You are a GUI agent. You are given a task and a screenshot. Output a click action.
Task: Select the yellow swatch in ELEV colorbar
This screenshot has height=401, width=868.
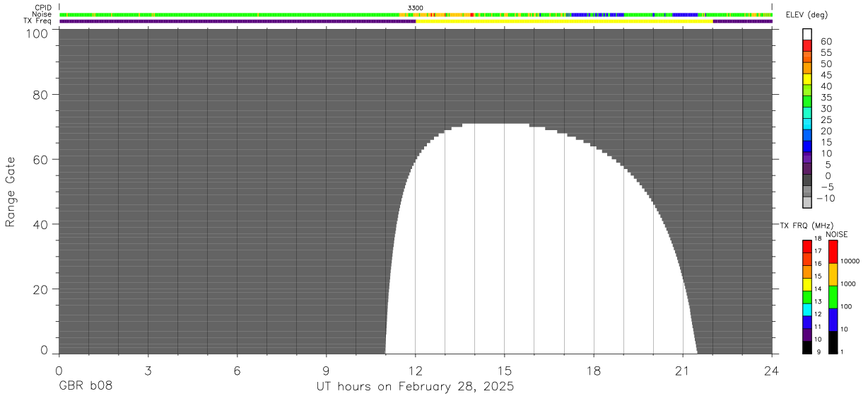click(x=807, y=79)
